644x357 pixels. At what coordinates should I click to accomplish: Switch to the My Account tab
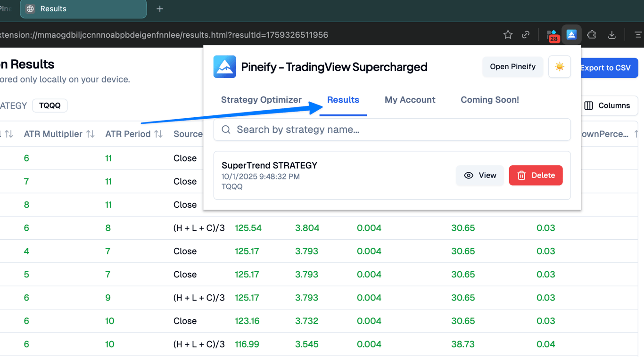(x=410, y=100)
